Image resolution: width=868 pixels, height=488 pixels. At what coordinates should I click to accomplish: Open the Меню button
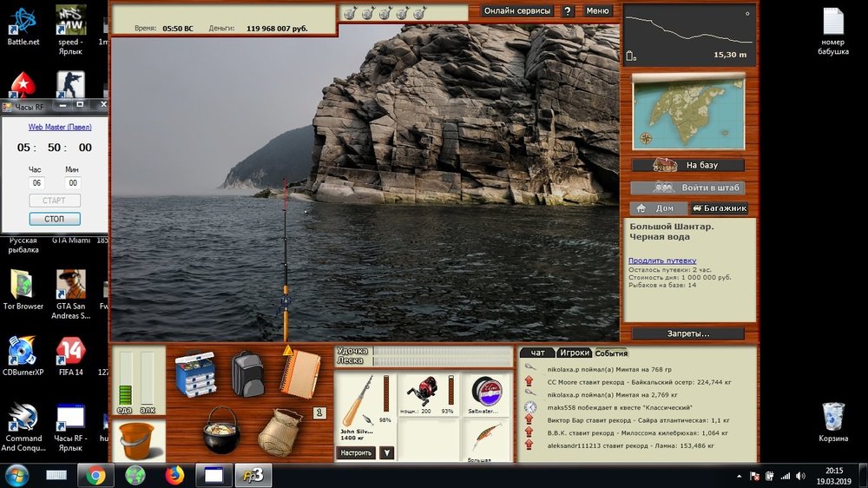(597, 11)
